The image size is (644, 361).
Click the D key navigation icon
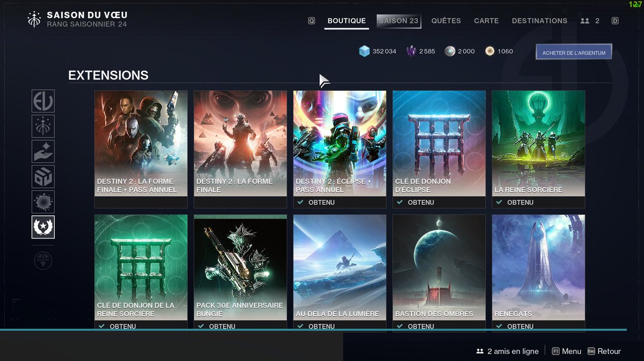pos(615,21)
